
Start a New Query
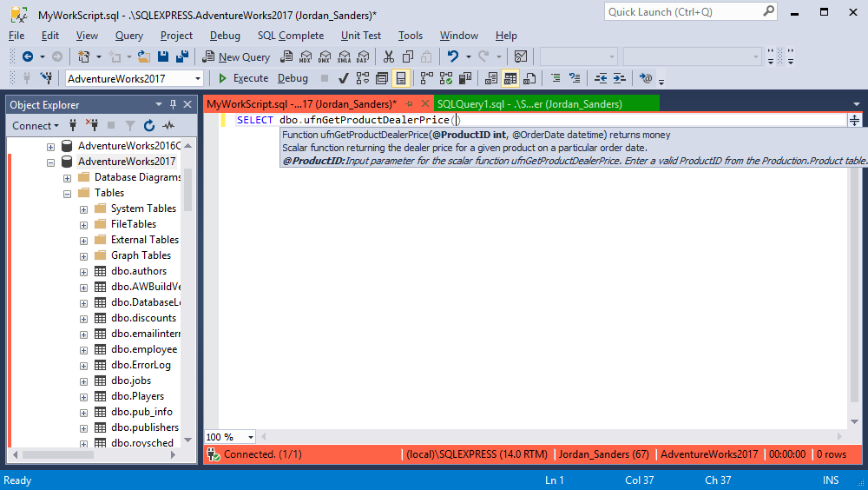(x=236, y=56)
